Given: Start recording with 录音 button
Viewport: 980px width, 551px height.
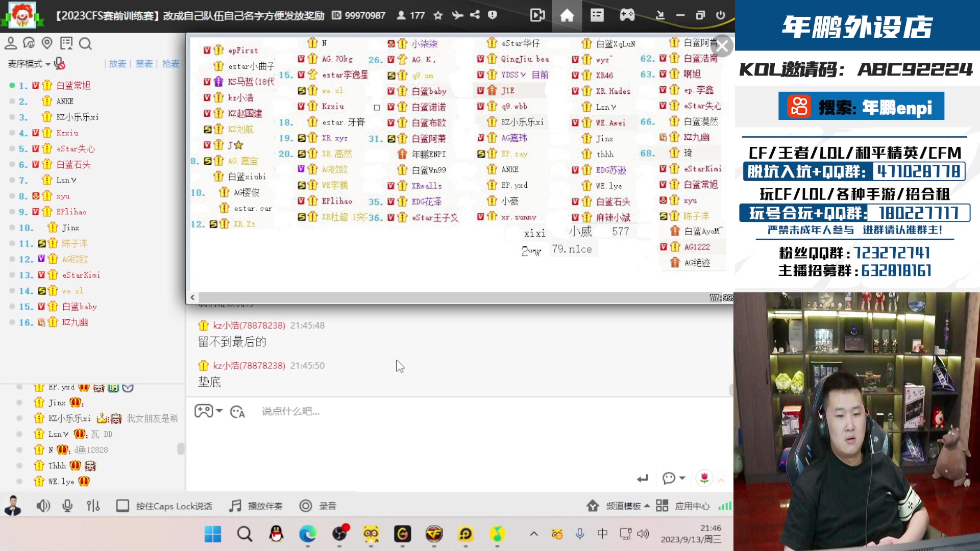Looking at the screenshot, I should 317,506.
